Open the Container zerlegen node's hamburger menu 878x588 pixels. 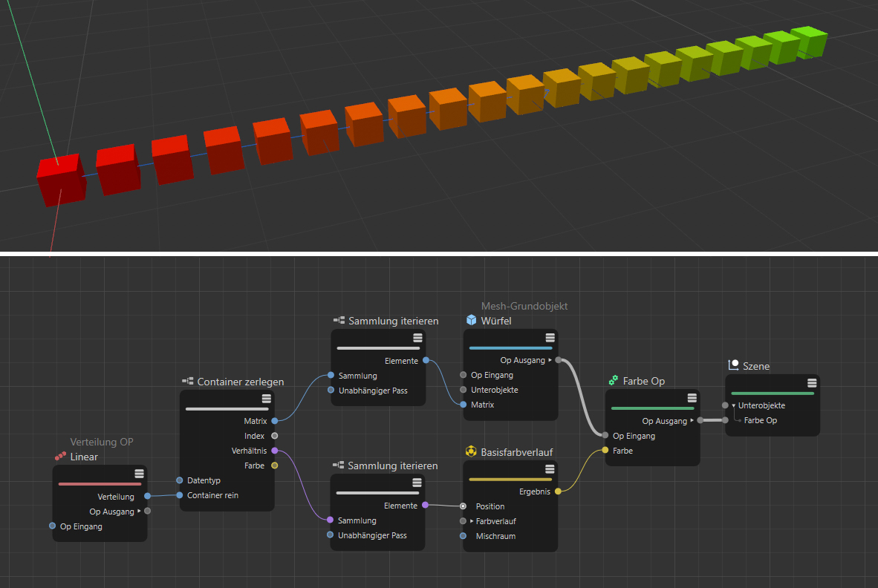point(266,399)
